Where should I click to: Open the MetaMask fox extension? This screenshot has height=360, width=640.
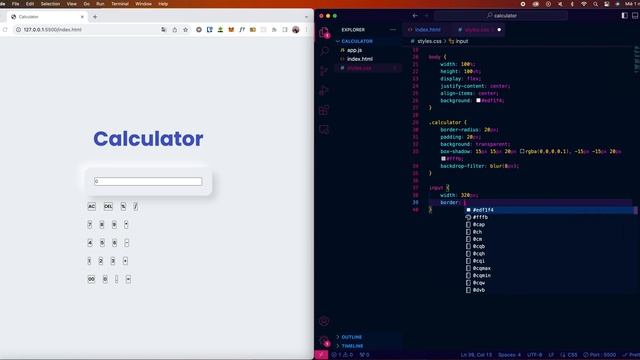tap(231, 30)
